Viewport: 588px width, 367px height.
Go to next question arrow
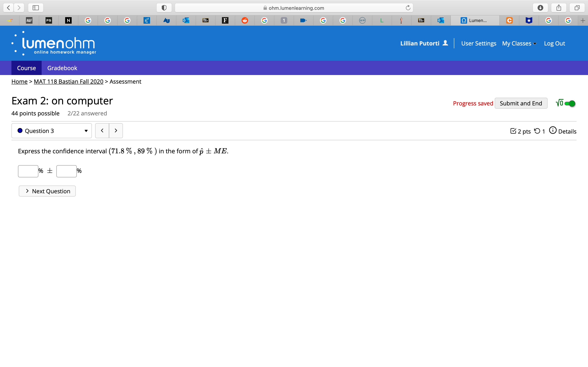(116, 130)
